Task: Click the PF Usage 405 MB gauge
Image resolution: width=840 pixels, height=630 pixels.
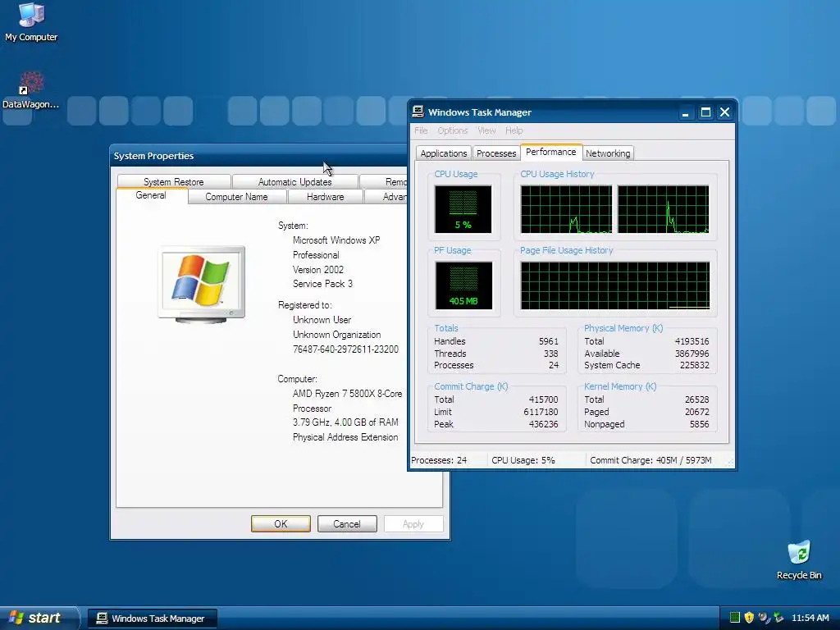Action: (x=463, y=285)
